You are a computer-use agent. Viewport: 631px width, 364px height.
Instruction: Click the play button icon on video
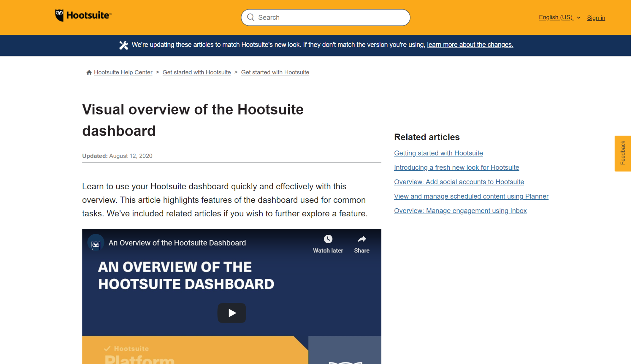click(x=232, y=313)
